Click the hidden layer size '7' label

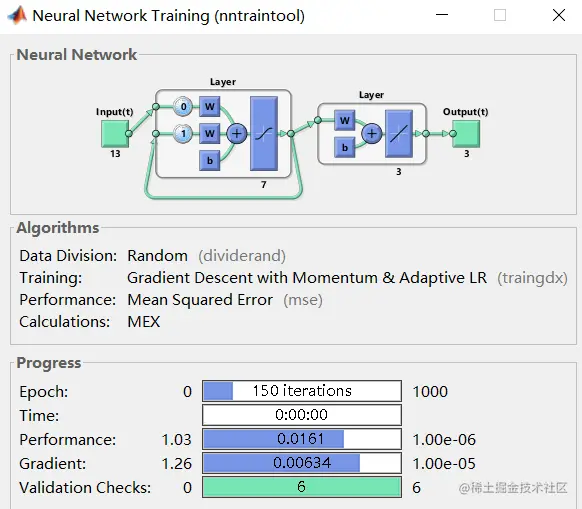click(264, 185)
